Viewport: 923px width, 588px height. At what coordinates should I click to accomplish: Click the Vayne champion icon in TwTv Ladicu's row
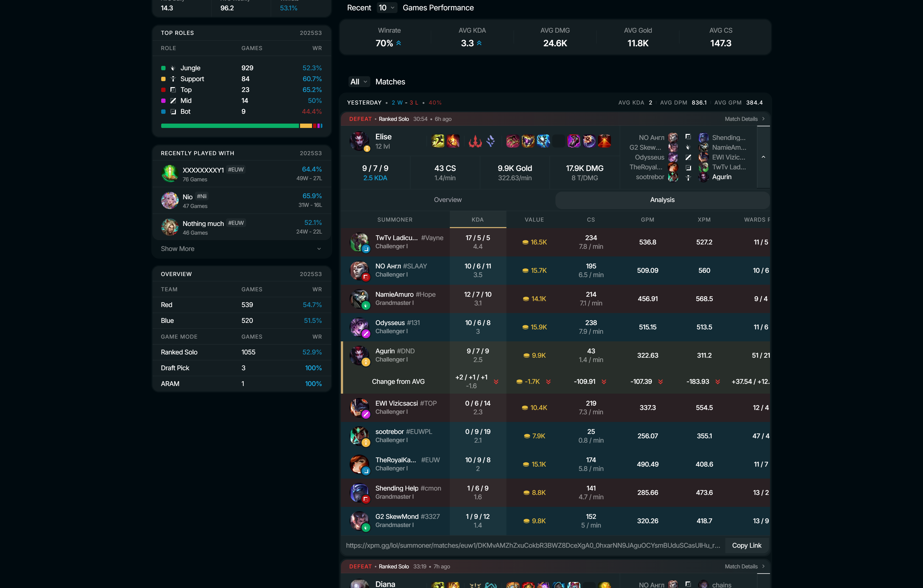[x=360, y=242]
